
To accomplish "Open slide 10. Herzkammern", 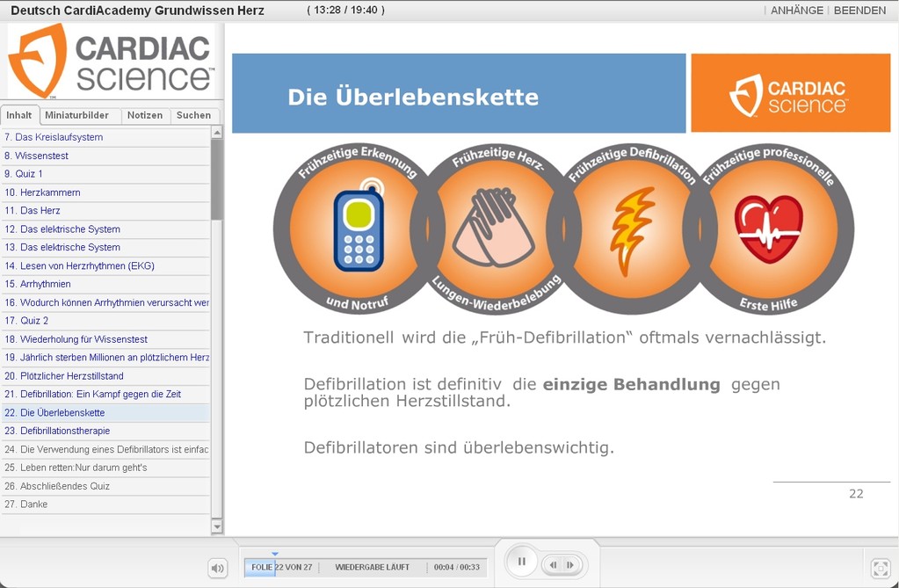I will pyautogui.click(x=105, y=192).
